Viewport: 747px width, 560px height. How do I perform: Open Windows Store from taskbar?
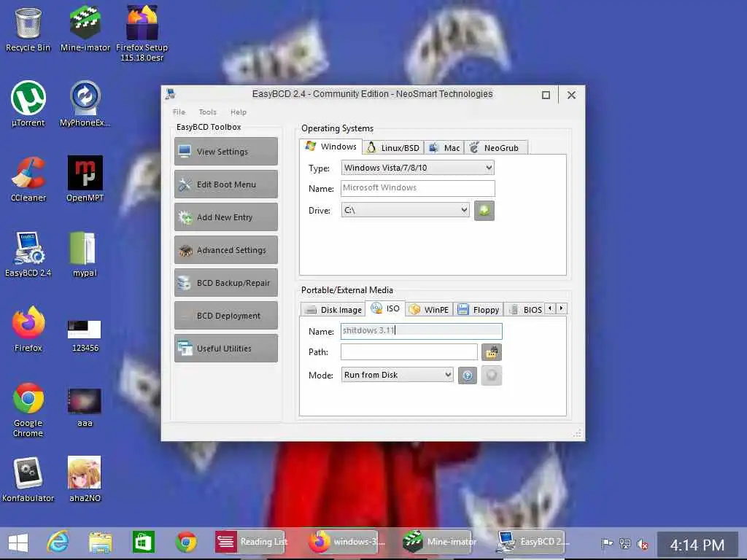(x=144, y=542)
